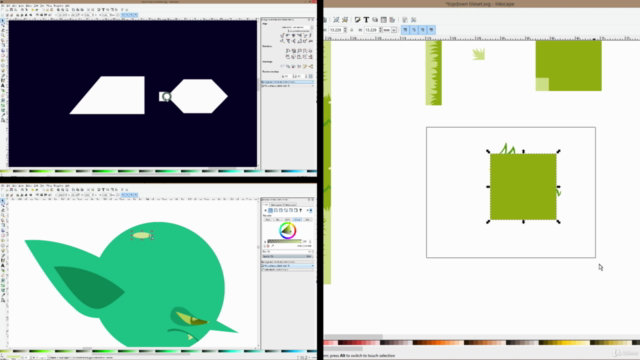Expand Fill and Stroke header in dark-canvas window
This screenshot has height=360, width=640.
click(287, 86)
